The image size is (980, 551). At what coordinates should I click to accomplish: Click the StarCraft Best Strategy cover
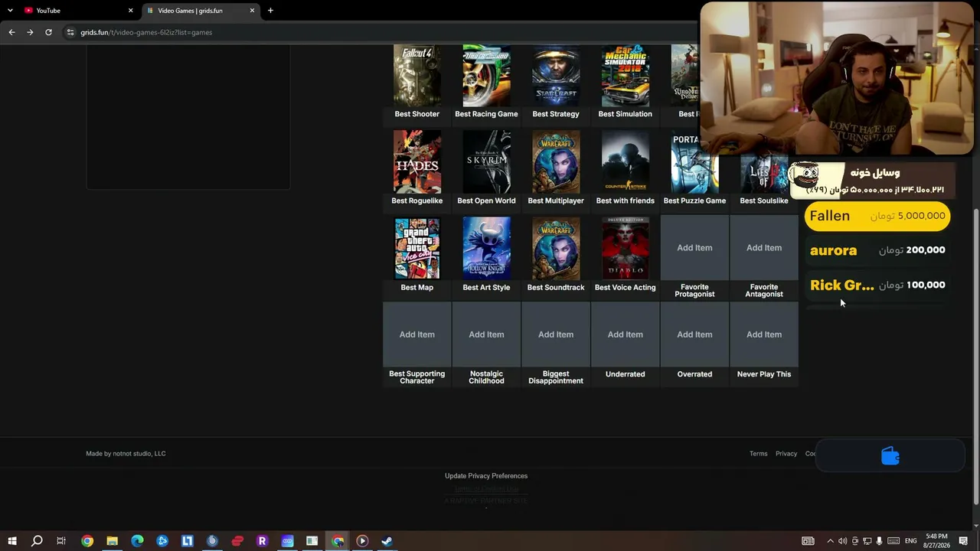556,75
